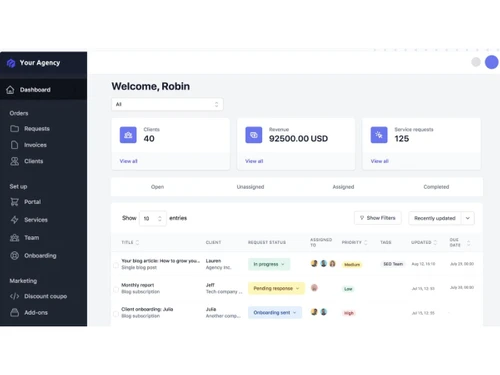This screenshot has width=500, height=375.
Task: Click the Portal shopping cart icon
Action: [x=14, y=202]
